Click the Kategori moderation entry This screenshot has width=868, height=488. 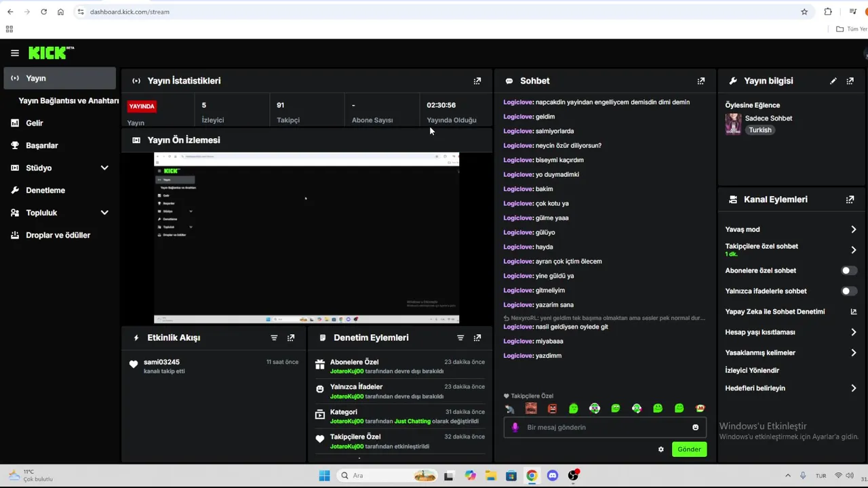[x=400, y=416]
